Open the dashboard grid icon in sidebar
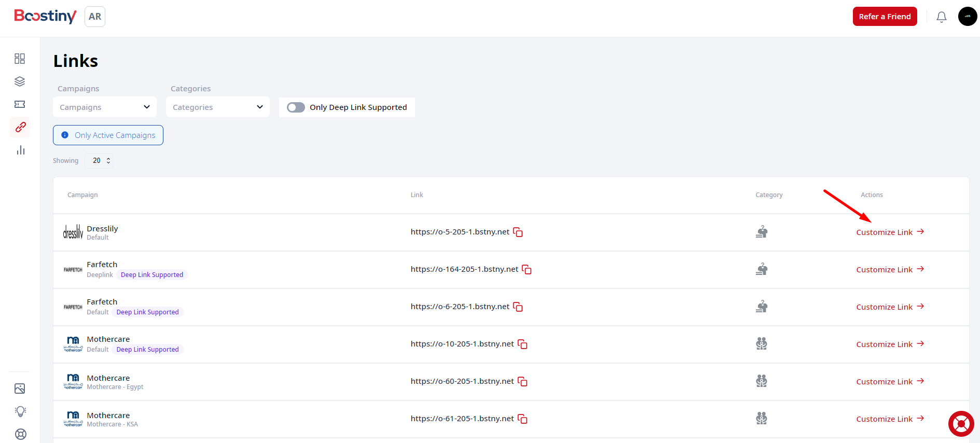 coord(20,59)
